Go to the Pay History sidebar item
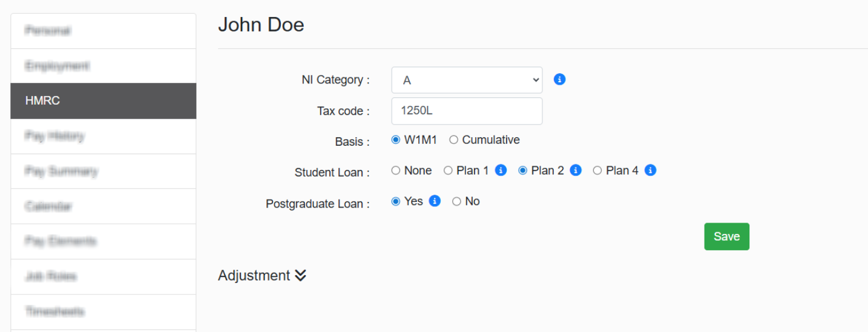868x332 pixels. (103, 136)
